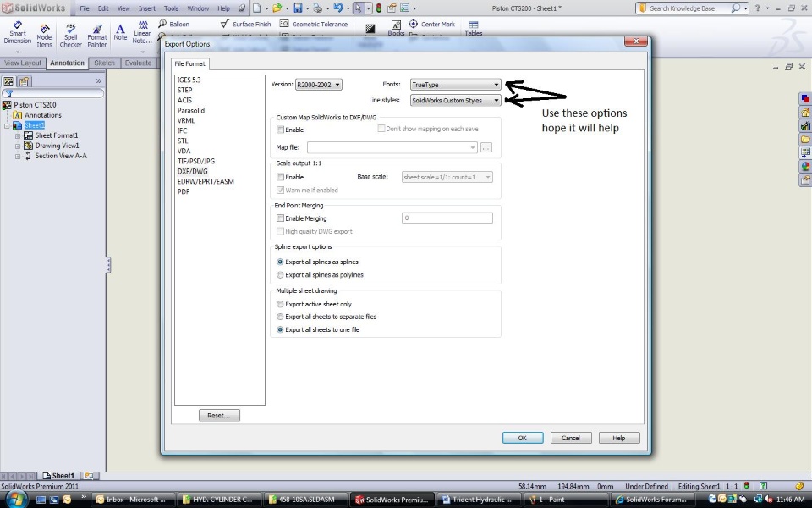Click the New document icon
Screen dimensions: 812x508
click(x=257, y=8)
